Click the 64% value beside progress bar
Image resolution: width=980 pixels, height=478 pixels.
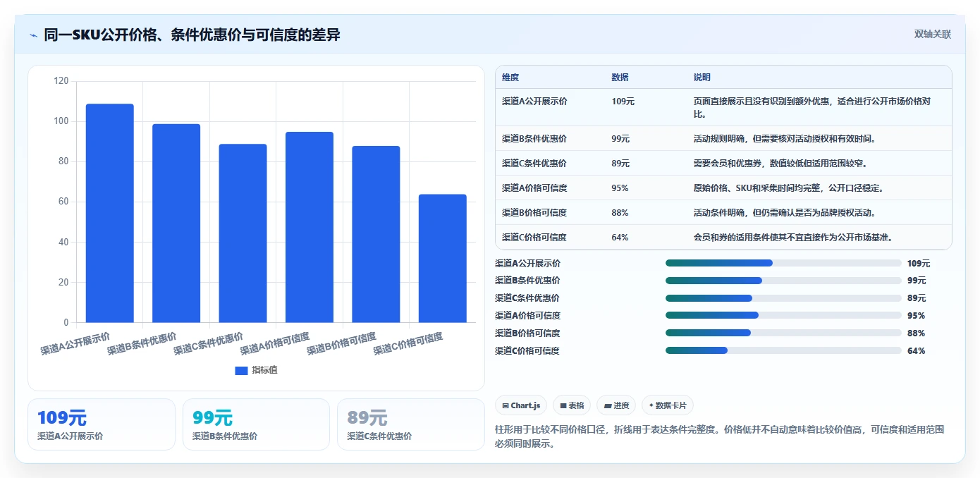tap(917, 350)
